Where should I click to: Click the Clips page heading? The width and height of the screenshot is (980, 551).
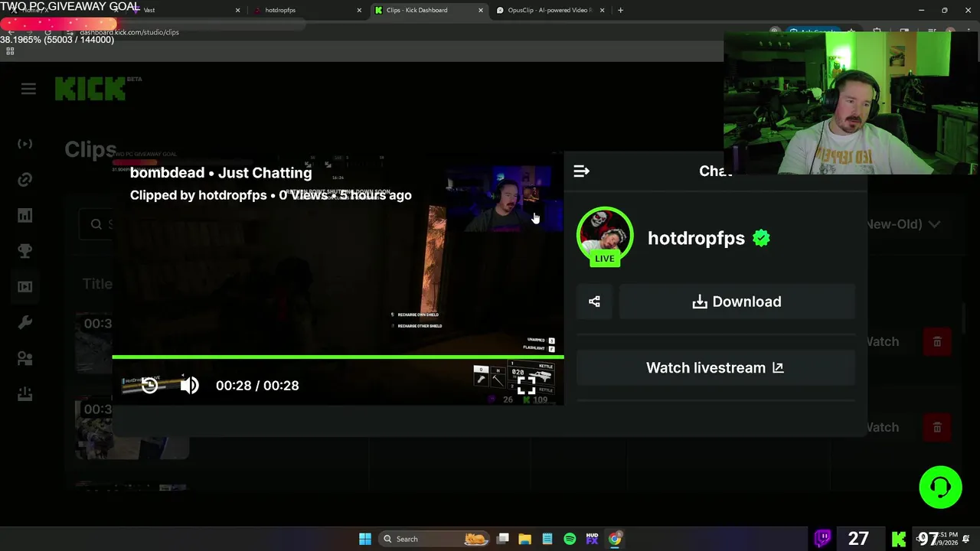pos(90,149)
